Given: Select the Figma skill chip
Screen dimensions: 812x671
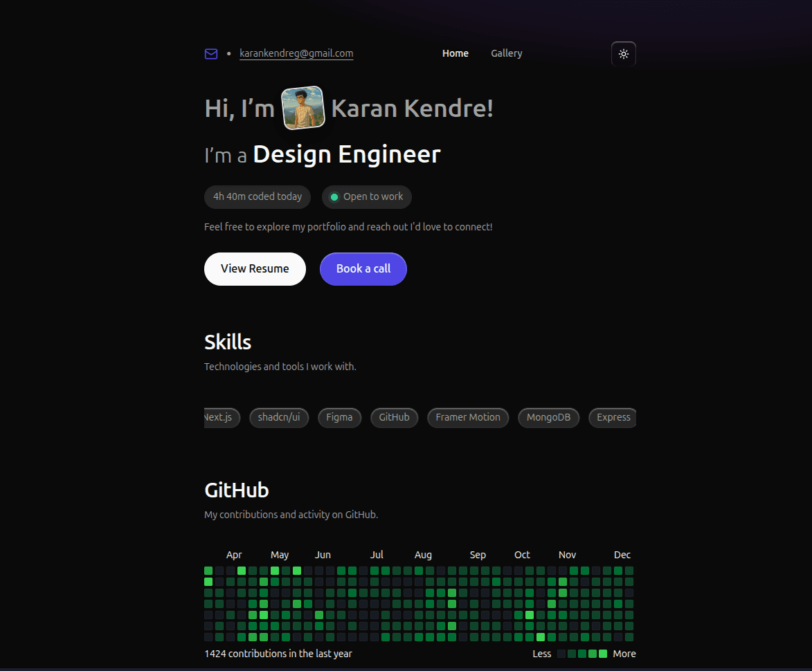Looking at the screenshot, I should (x=339, y=418).
